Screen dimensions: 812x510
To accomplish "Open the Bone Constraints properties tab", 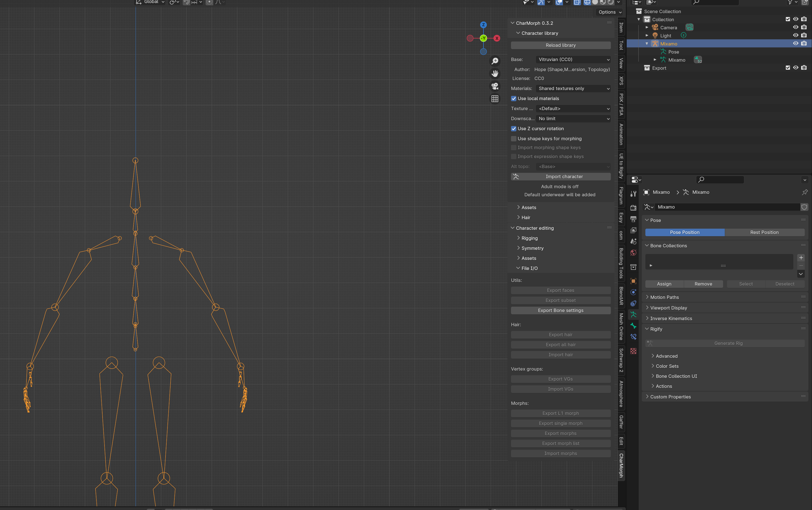I will 633,337.
